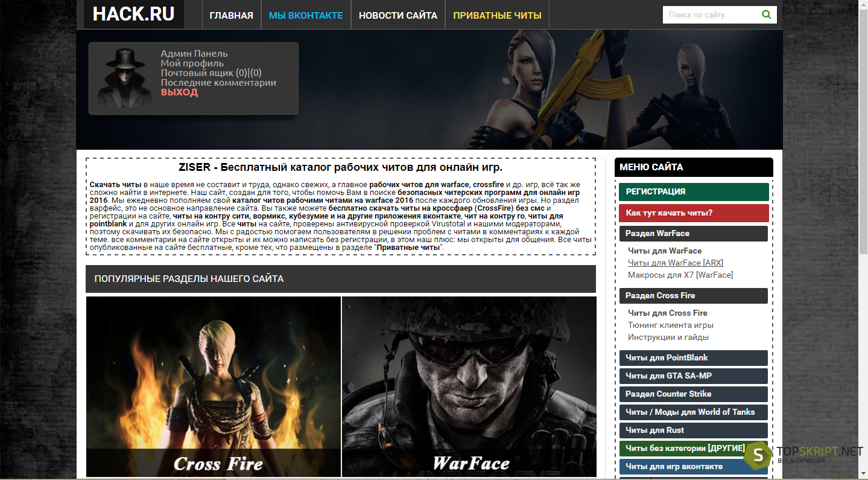Viewport: 868px width, 480px height.
Task: Open the Админ Панель link
Action: [x=194, y=54]
